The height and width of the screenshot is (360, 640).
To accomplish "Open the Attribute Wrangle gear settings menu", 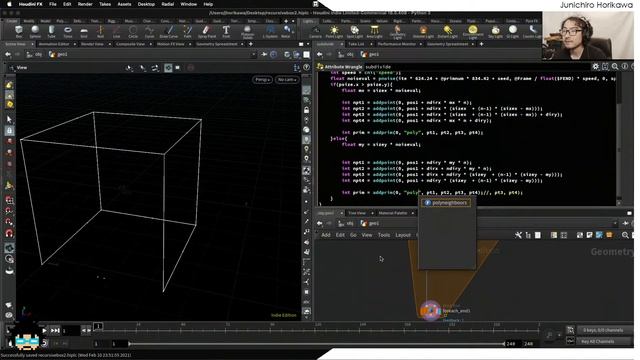I will (x=596, y=67).
